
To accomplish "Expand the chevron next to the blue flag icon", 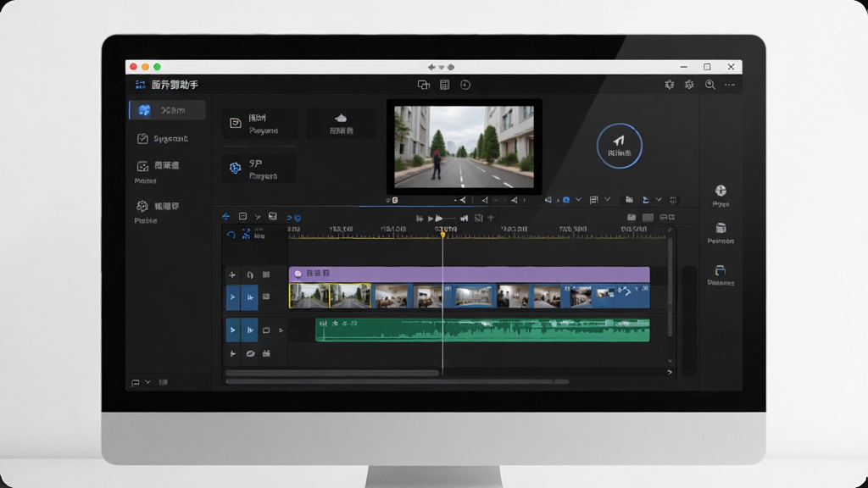I will (x=659, y=199).
